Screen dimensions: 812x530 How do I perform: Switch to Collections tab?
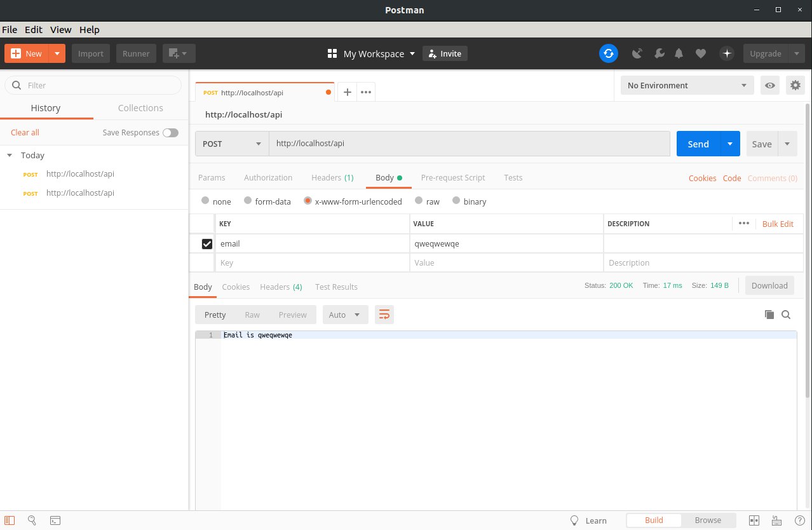[140, 108]
